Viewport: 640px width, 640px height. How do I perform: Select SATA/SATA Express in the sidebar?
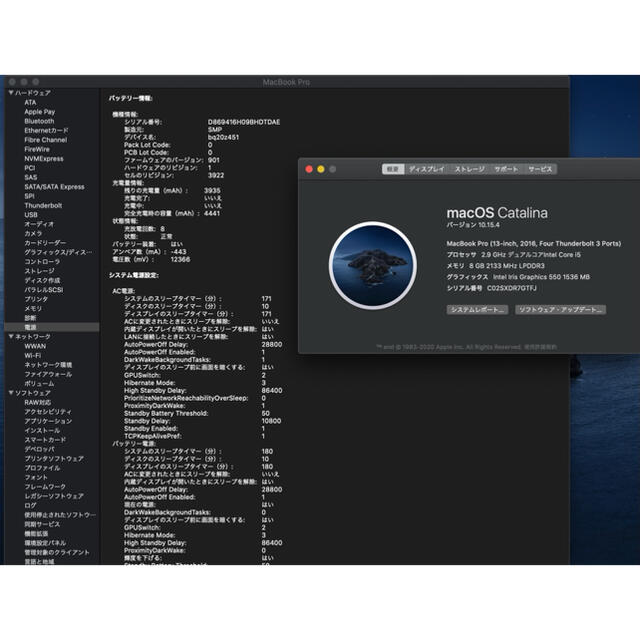54,187
